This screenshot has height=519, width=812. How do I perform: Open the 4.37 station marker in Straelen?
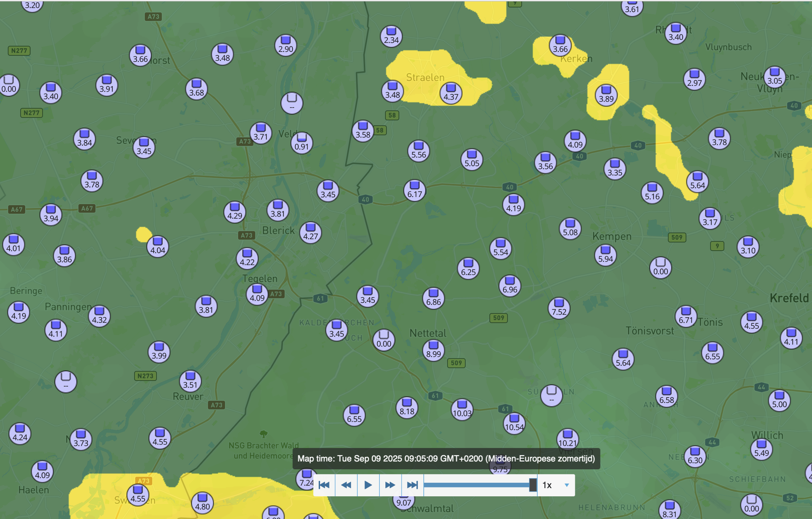tap(451, 93)
